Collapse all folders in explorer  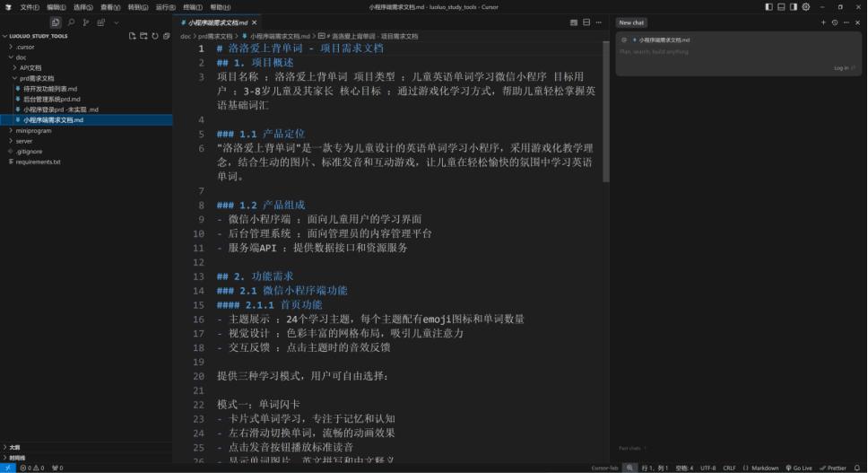click(166, 36)
